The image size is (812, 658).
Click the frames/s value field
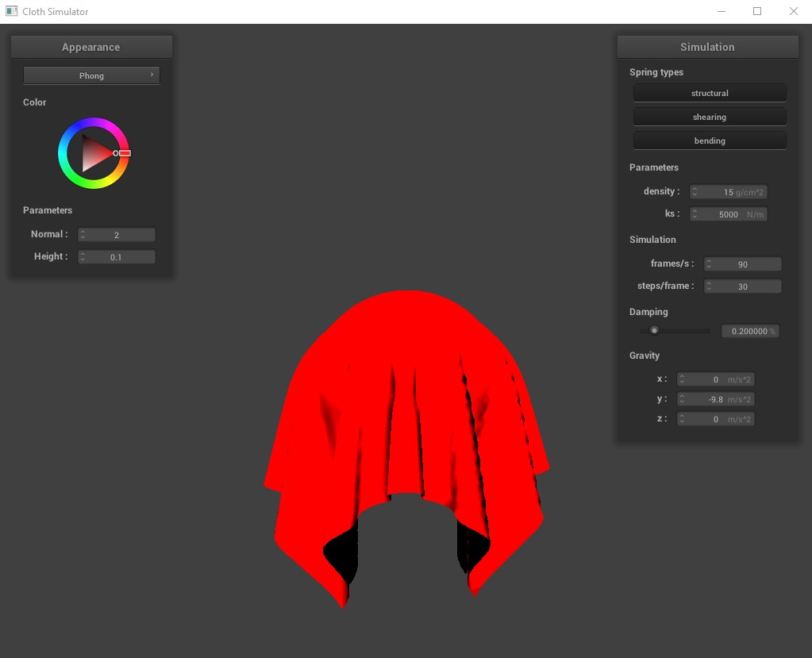click(743, 264)
